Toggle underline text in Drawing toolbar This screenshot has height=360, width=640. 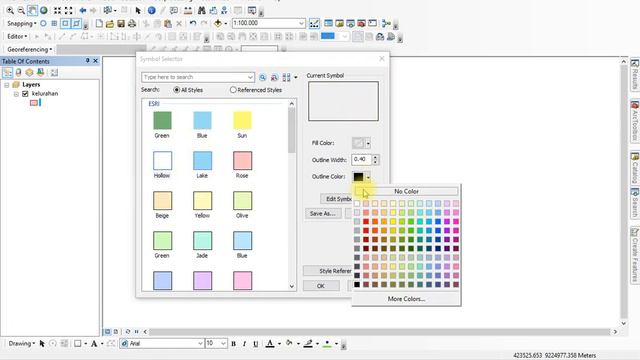point(256,344)
